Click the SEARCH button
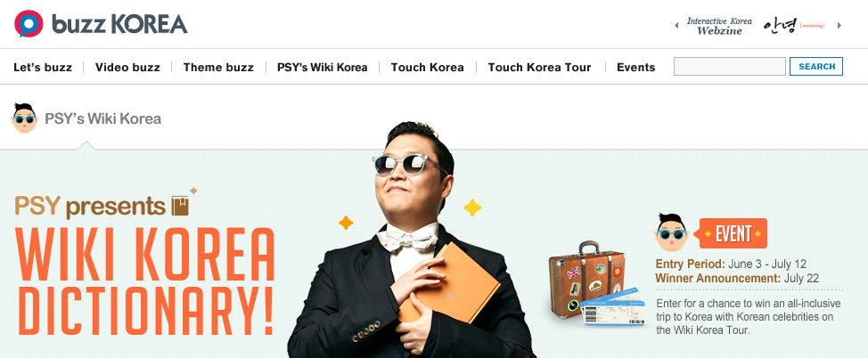 pos(816,67)
